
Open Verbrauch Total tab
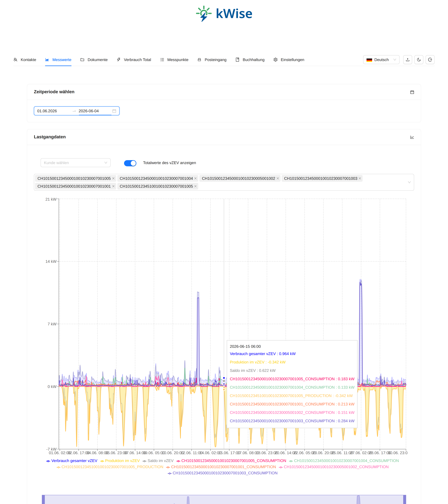[x=134, y=60]
